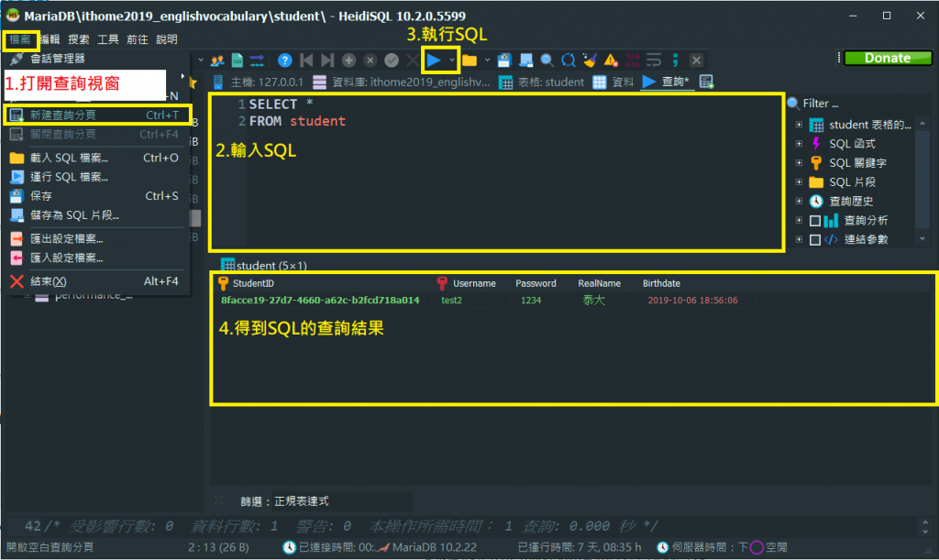Screen dimensions: 939x560
Task: Toggle the 連結參數 checkbox
Action: [815, 240]
